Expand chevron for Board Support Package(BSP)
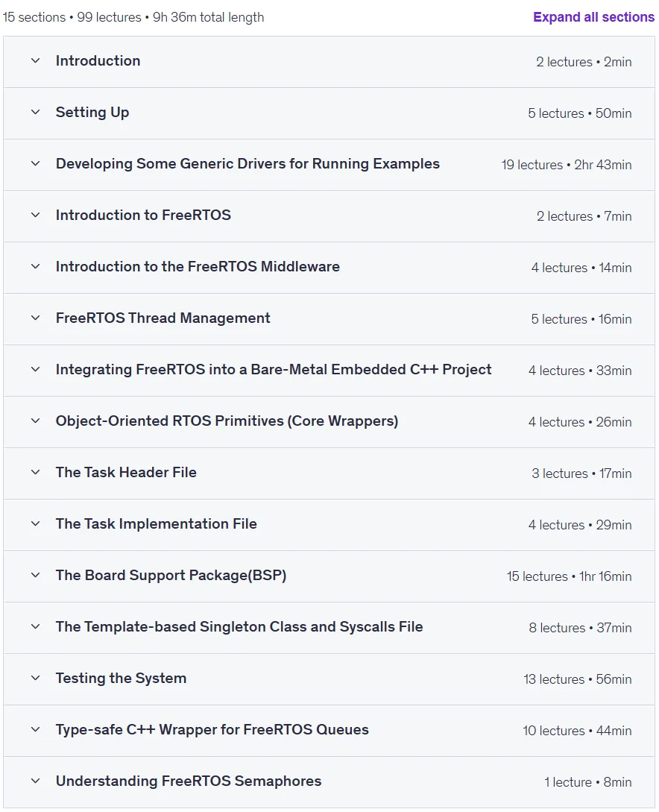This screenshot has width=659, height=812. point(35,575)
